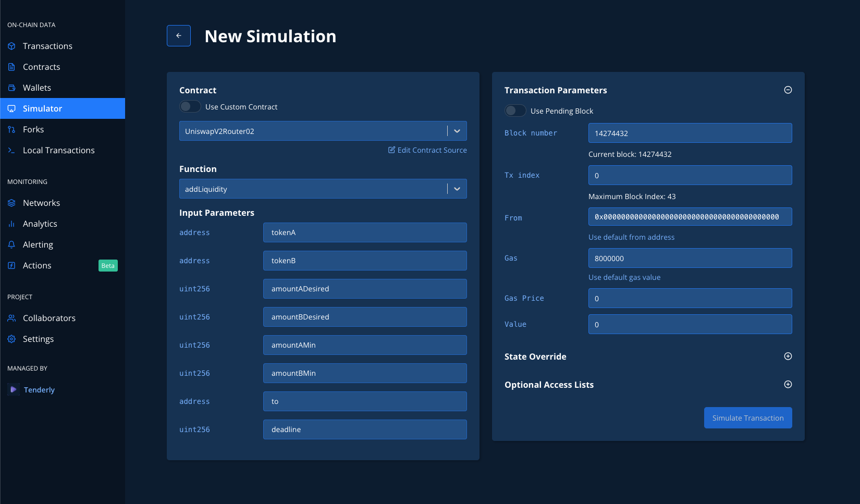Expand the State Override section
The height and width of the screenshot is (504, 860).
point(788,356)
